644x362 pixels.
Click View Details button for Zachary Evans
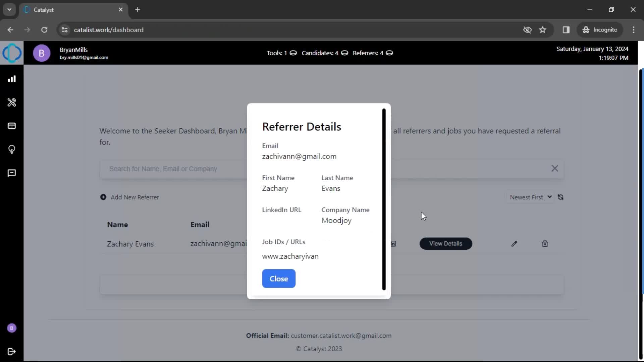click(x=445, y=243)
